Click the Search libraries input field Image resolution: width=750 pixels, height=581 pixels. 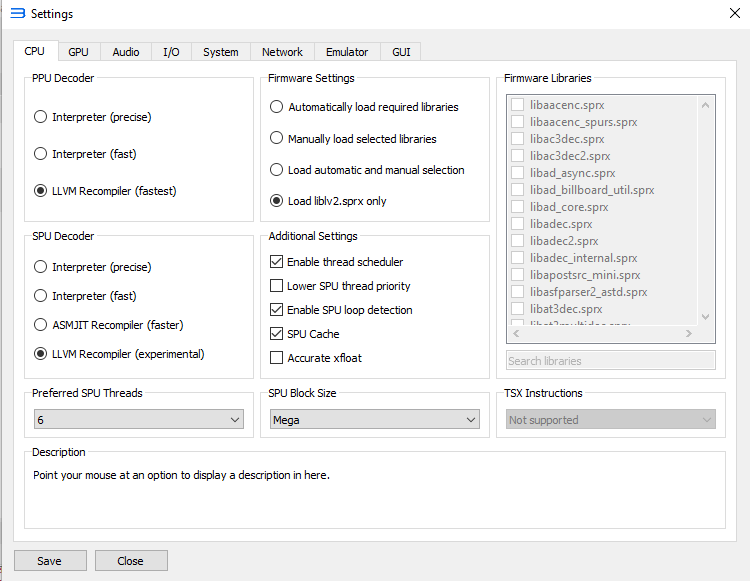pyautogui.click(x=610, y=361)
